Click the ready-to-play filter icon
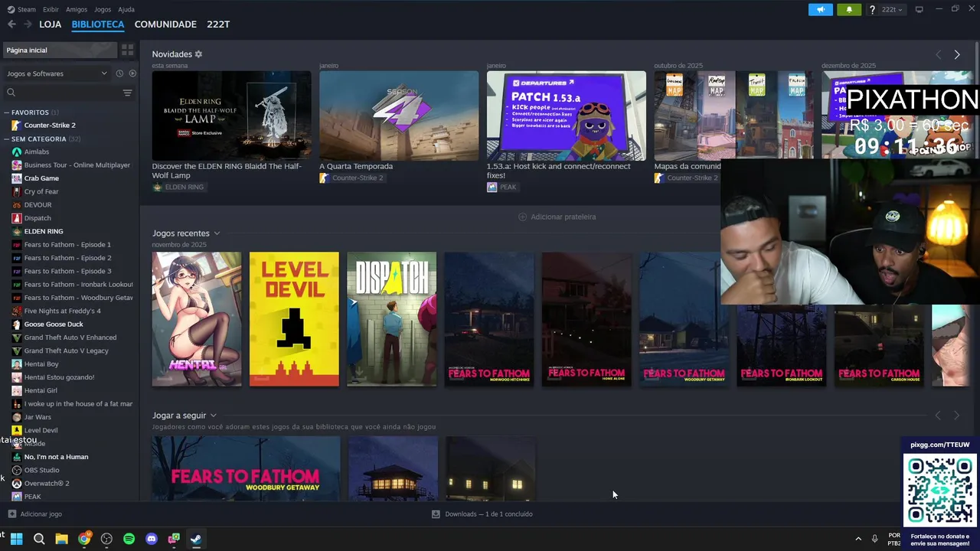 (132, 73)
